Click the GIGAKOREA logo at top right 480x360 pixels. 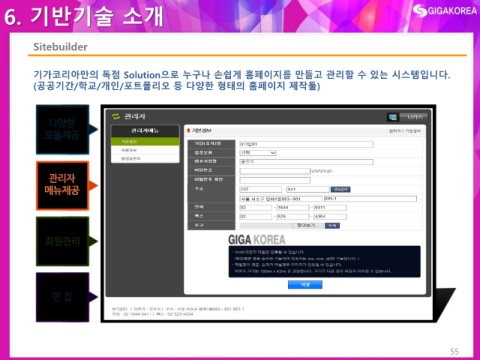point(445,10)
